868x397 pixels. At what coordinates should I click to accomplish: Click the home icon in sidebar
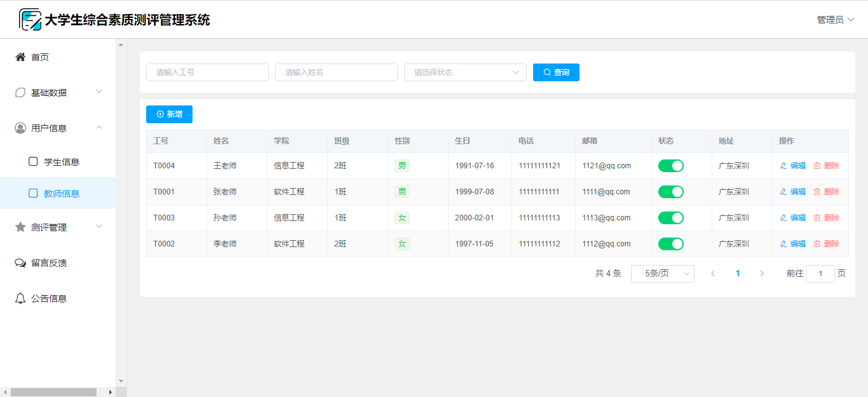(x=20, y=57)
